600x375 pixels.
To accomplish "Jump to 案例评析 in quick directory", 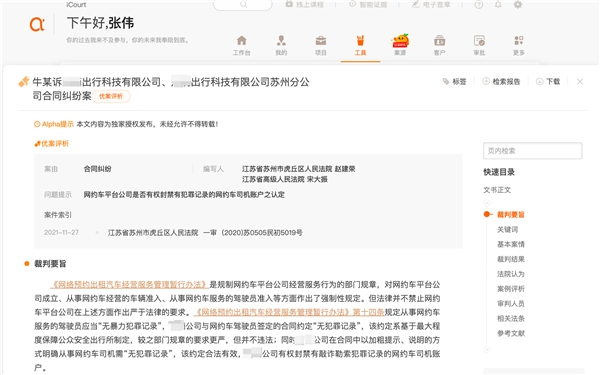I will (510, 289).
